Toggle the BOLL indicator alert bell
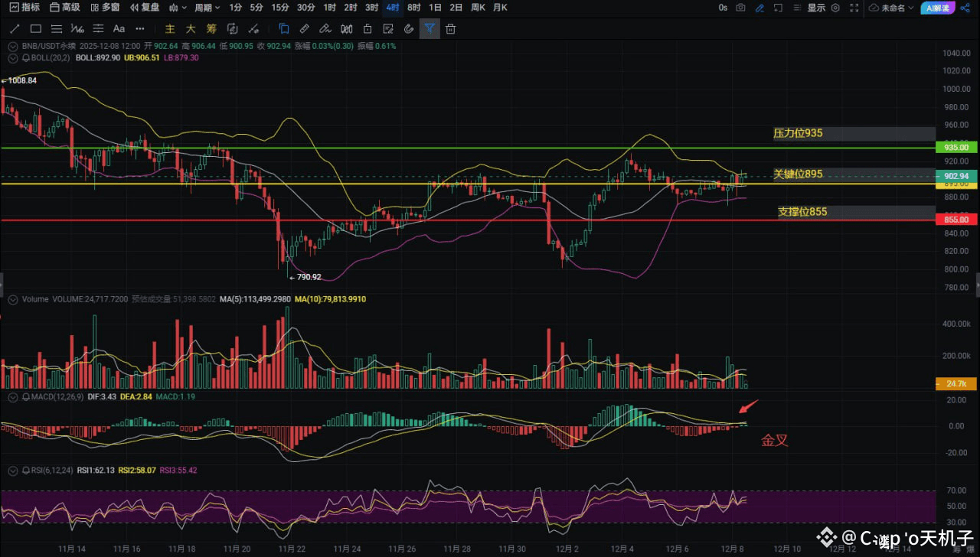The image size is (980, 557). [26, 57]
